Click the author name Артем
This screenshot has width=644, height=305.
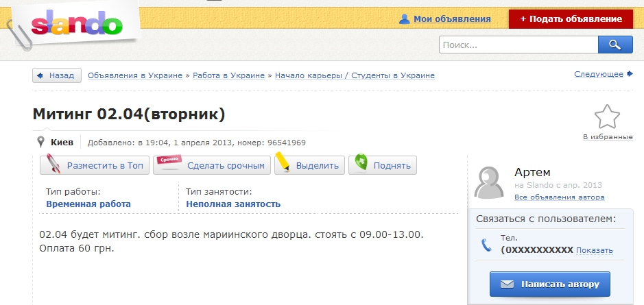tap(532, 173)
